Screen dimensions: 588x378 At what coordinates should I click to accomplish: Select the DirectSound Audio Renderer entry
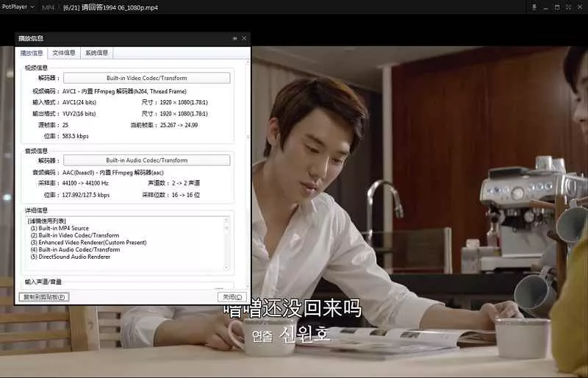pyautogui.click(x=71, y=257)
